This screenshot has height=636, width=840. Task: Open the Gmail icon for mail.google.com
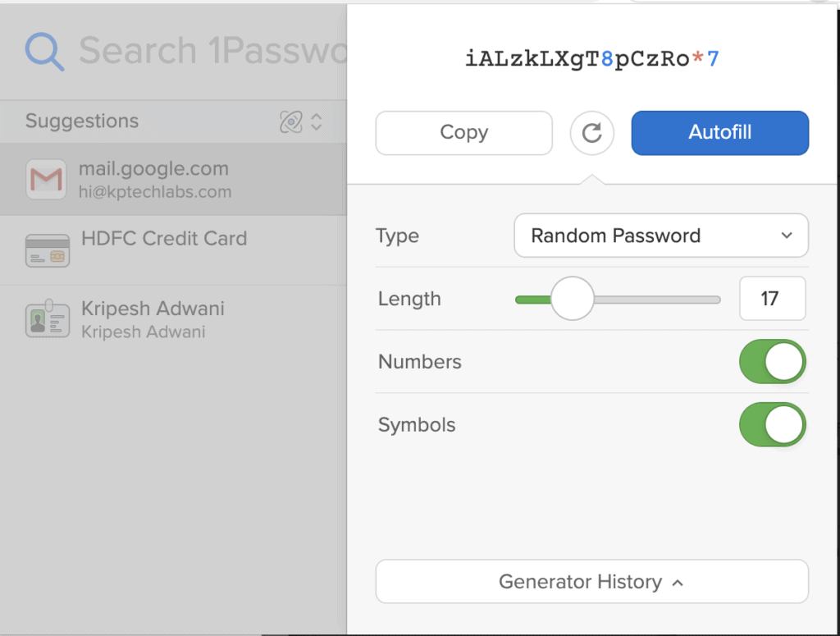pos(47,179)
